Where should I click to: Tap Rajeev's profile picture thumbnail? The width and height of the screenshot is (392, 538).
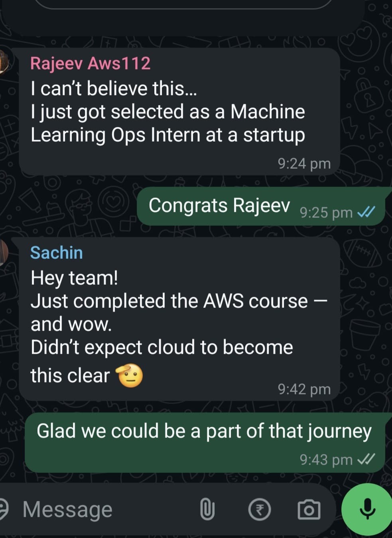point(3,62)
